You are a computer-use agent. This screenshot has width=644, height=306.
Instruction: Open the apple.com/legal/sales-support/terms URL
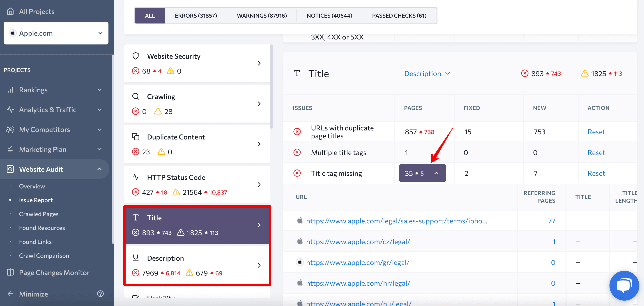396,221
